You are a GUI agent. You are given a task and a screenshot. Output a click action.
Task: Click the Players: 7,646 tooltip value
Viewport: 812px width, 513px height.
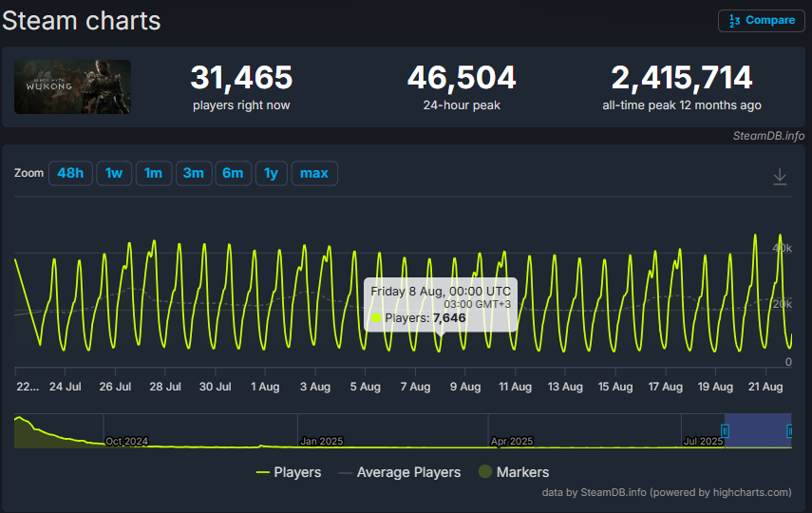coord(425,317)
